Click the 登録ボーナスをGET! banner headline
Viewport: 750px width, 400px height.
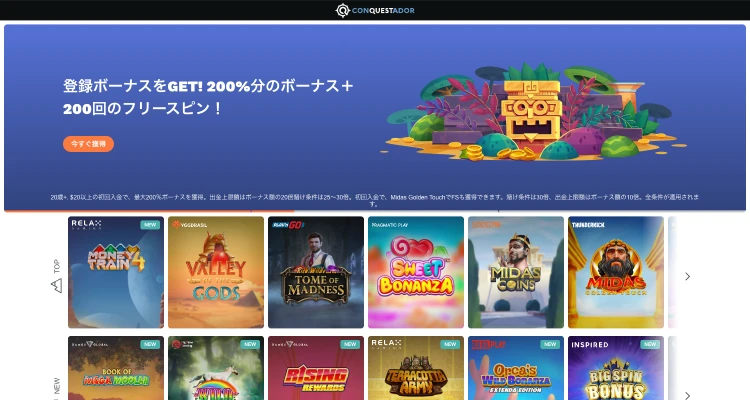point(208,97)
